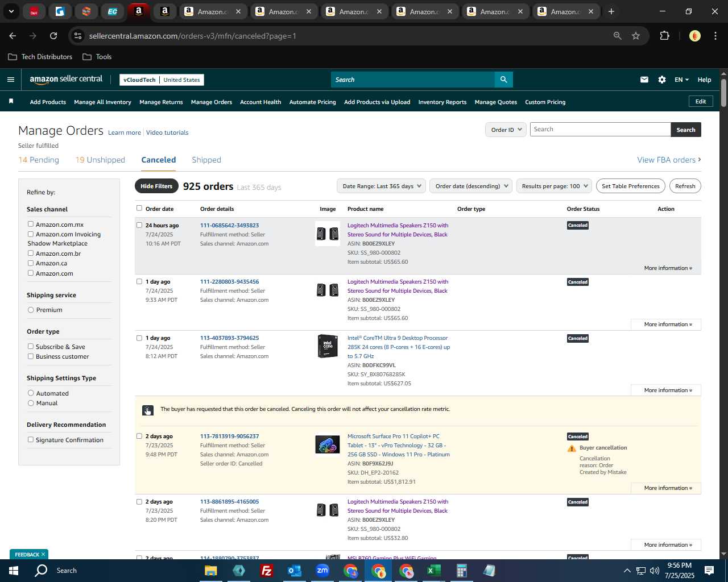Expand More information for order 111-2280803-9435456
Viewport: 728px width, 582px height.
pyautogui.click(x=666, y=325)
